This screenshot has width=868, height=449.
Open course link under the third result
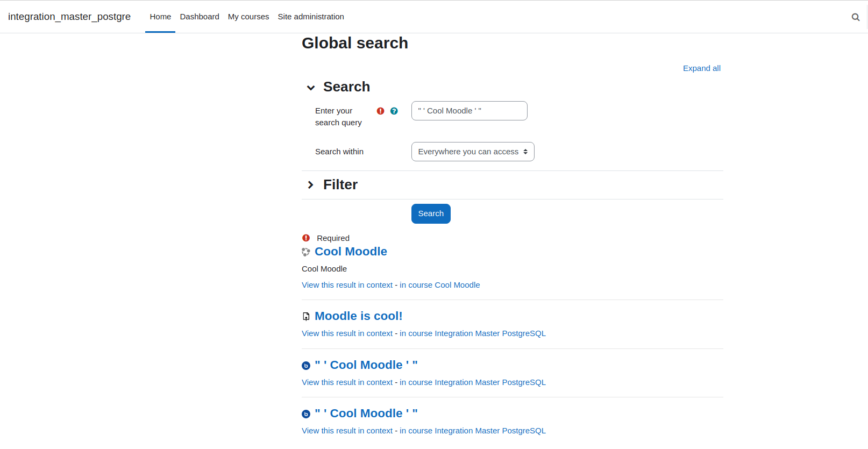click(473, 382)
